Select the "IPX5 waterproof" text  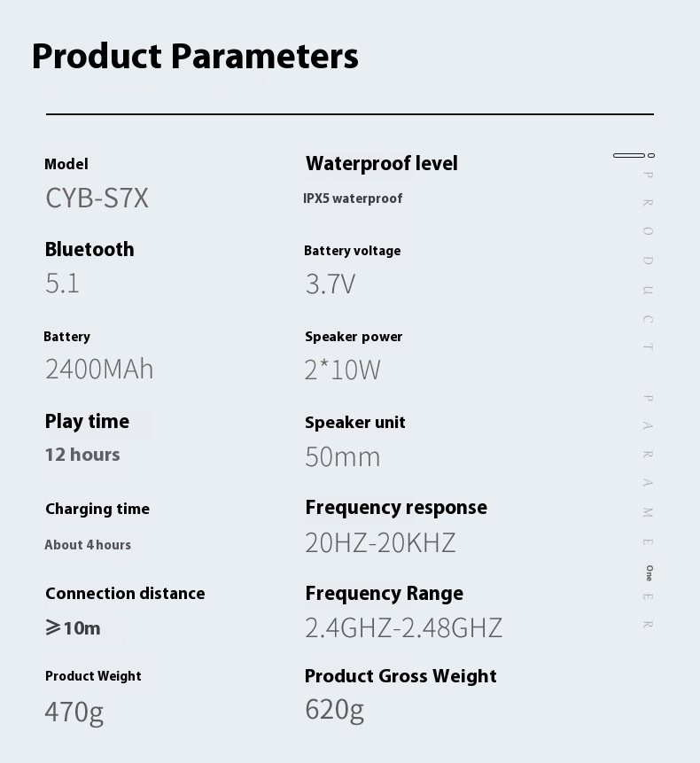click(x=353, y=199)
